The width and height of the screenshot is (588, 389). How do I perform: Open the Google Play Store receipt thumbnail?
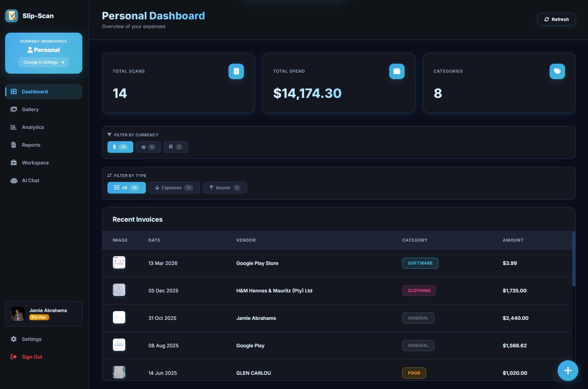[119, 262]
